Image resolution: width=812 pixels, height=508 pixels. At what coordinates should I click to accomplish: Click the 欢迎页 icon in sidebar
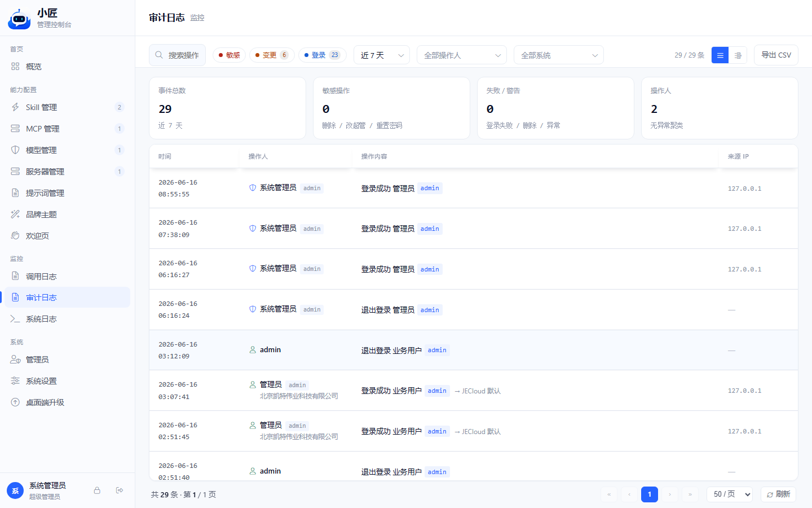tap(15, 236)
